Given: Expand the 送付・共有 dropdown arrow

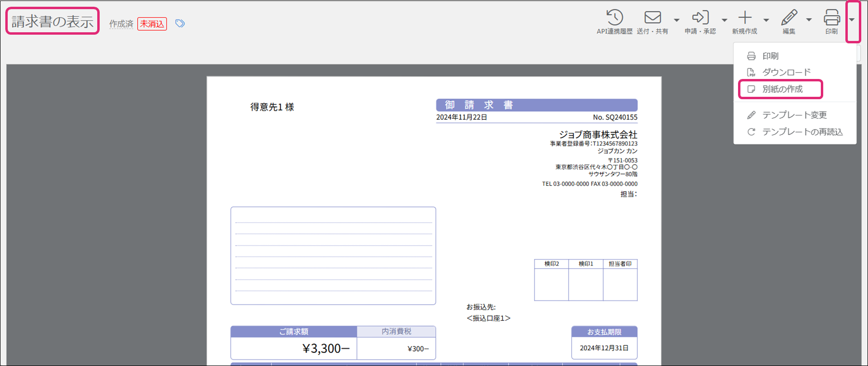Looking at the screenshot, I should (676, 20).
